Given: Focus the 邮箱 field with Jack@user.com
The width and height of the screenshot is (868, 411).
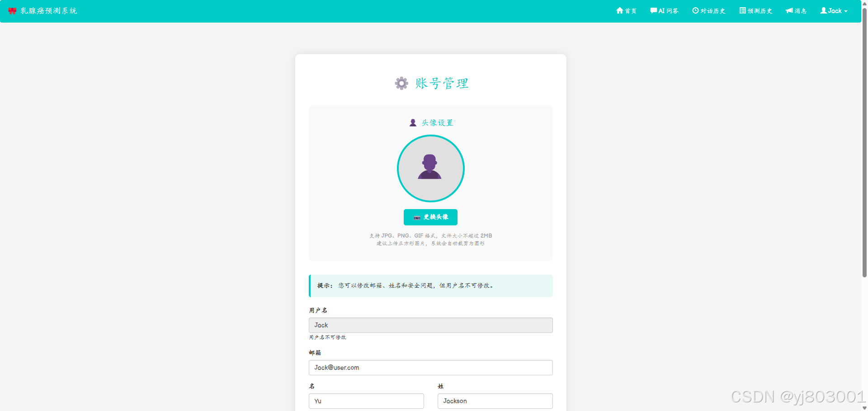Looking at the screenshot, I should point(430,368).
